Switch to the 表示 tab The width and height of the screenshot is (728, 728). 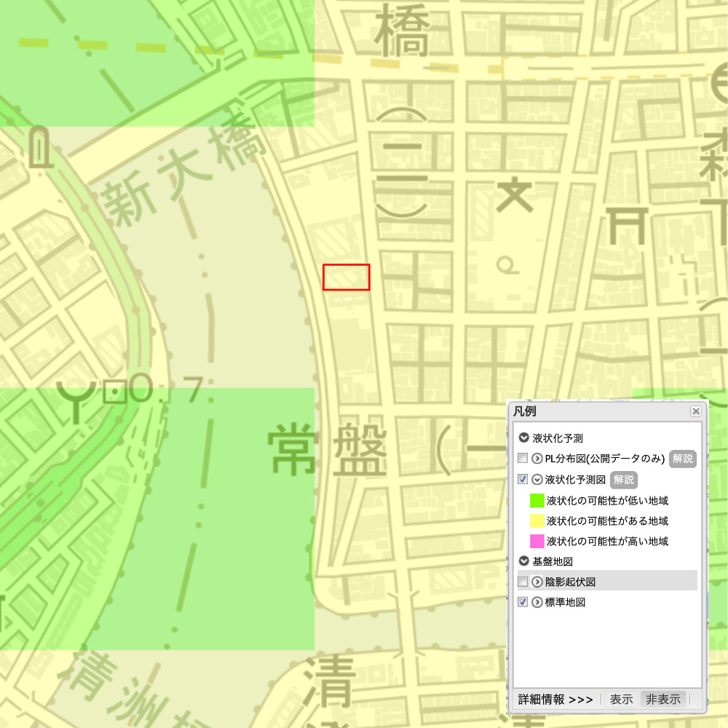[x=621, y=698]
